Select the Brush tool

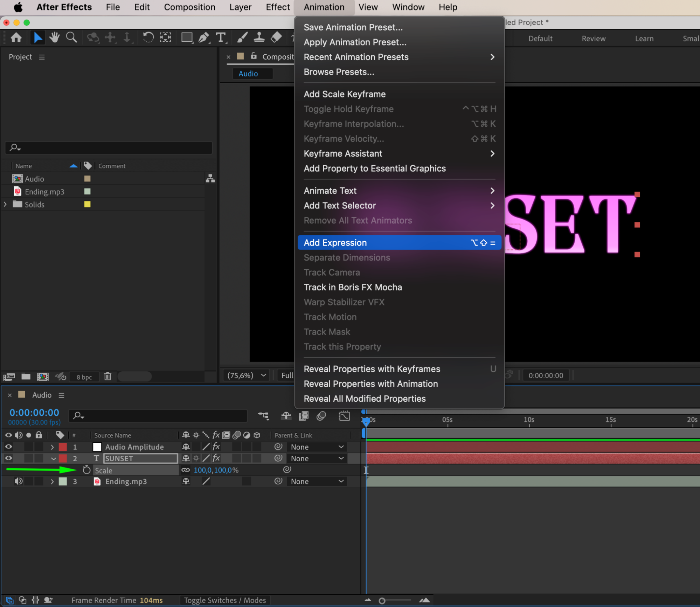pyautogui.click(x=242, y=37)
